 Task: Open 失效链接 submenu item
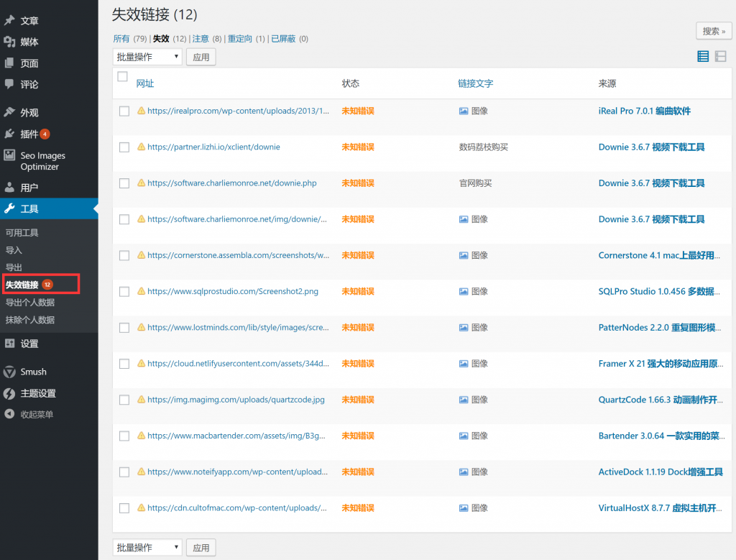(22, 285)
